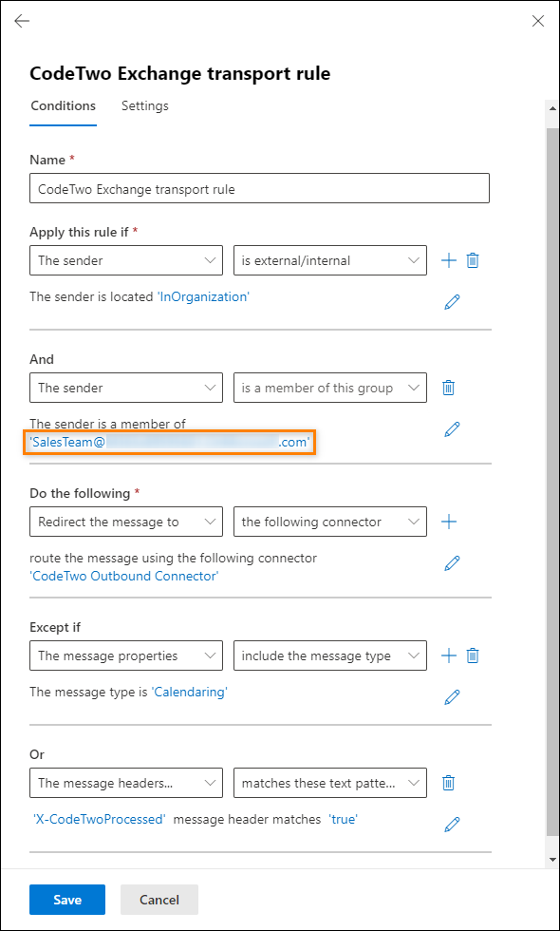560x931 pixels.
Task: Close the transport rule panel
Action: tap(538, 21)
